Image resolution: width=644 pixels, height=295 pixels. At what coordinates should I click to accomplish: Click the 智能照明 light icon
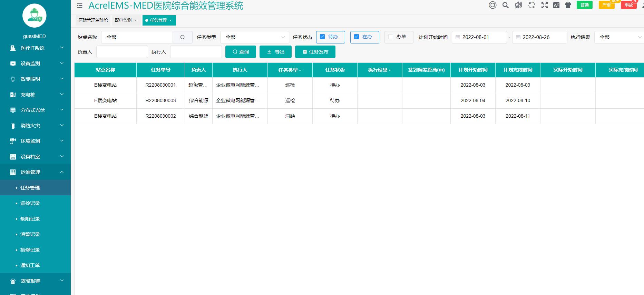click(x=13, y=79)
